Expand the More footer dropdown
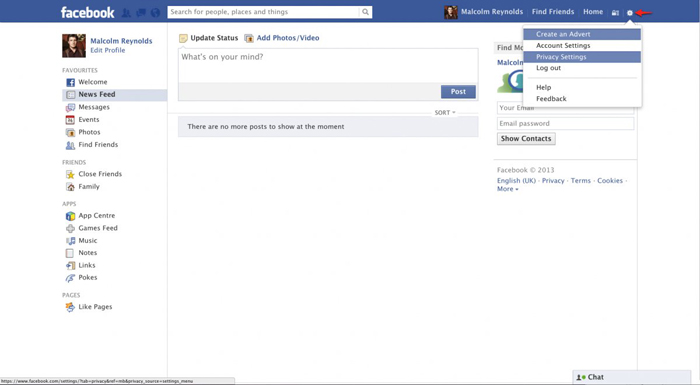Image resolution: width=700 pixels, height=385 pixels. point(508,189)
